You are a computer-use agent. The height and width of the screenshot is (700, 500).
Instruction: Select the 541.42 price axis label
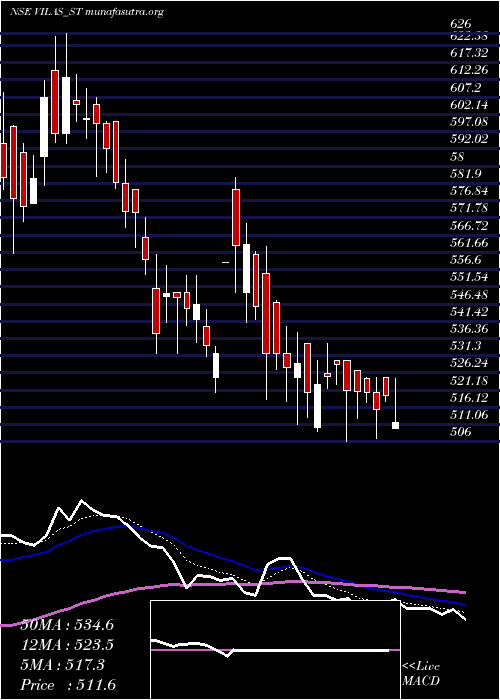(x=469, y=311)
